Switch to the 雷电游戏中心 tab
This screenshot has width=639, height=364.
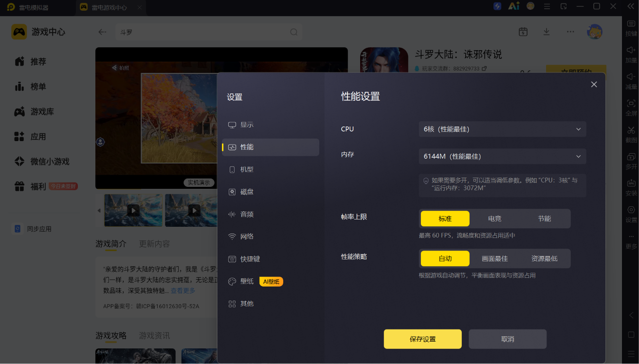pos(110,7)
